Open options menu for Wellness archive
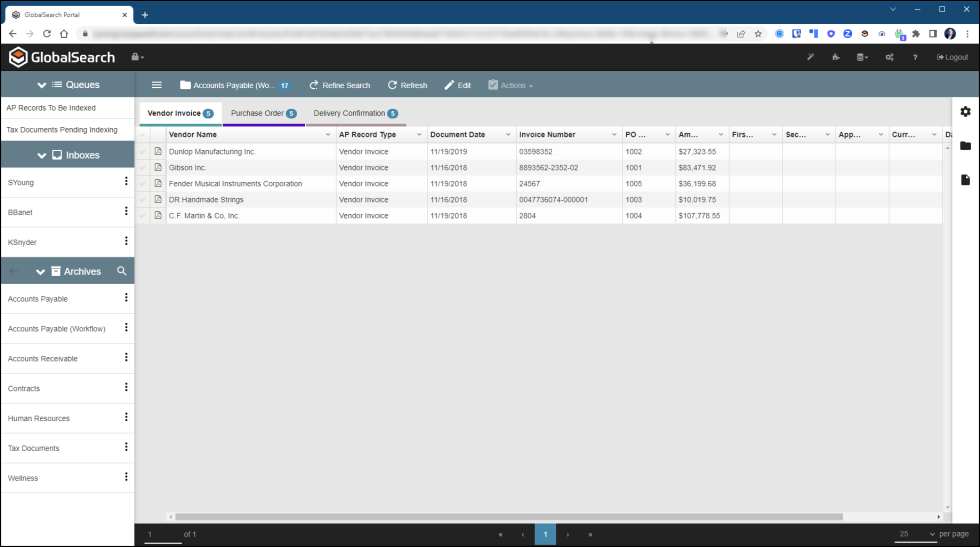 pos(126,476)
